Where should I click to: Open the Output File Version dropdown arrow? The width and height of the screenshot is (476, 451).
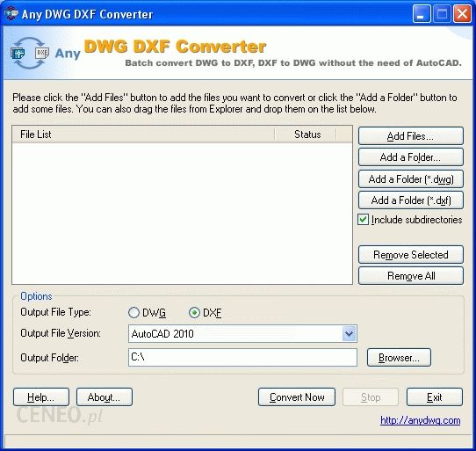click(350, 334)
